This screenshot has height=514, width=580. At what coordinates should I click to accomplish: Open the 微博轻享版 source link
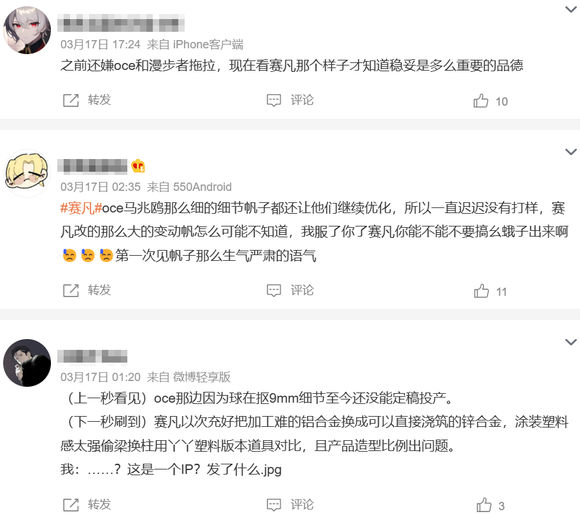pos(202,377)
